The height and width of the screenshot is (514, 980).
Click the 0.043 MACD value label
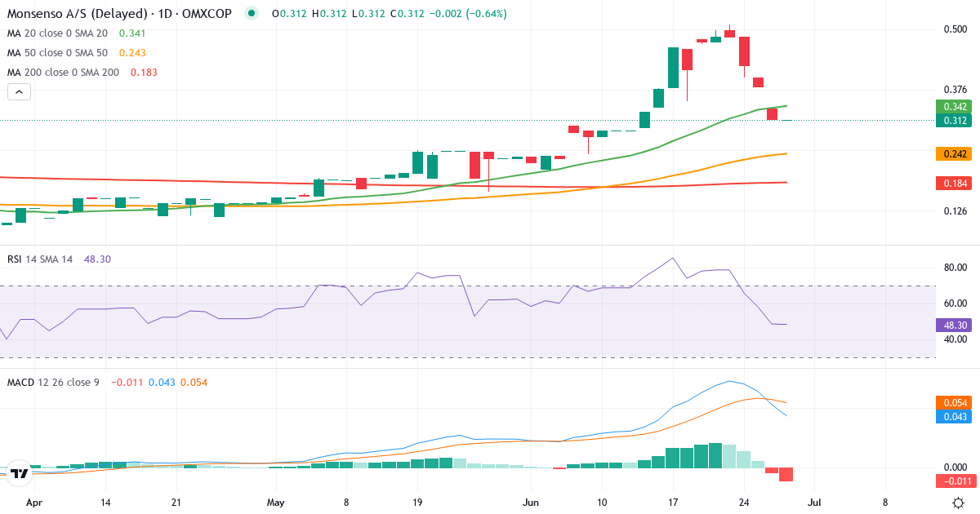(x=952, y=416)
